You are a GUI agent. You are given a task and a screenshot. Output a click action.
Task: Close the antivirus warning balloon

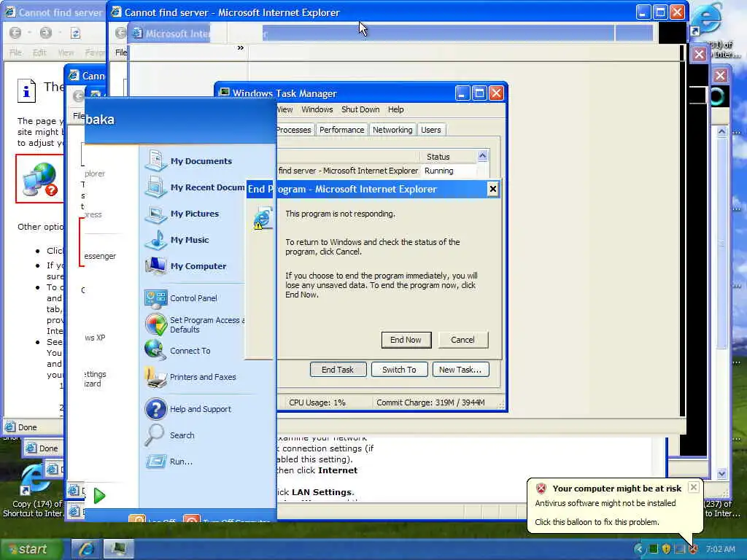tap(694, 486)
